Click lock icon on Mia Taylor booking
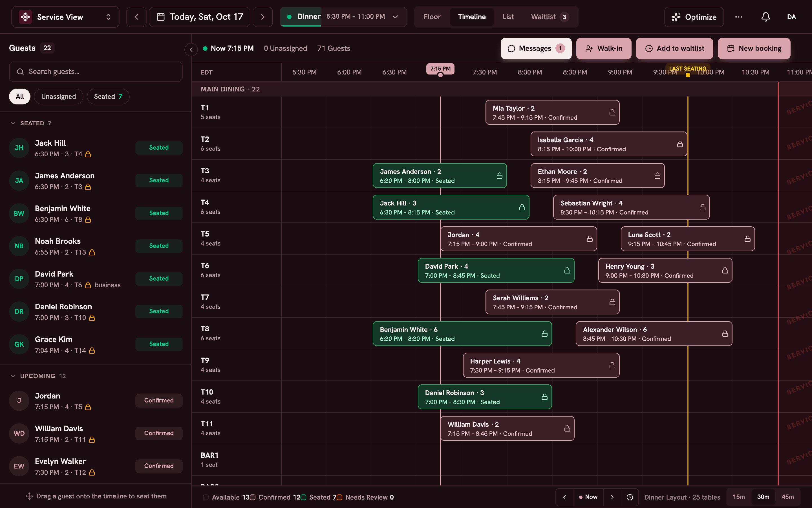This screenshot has width=812, height=508. pyautogui.click(x=612, y=113)
